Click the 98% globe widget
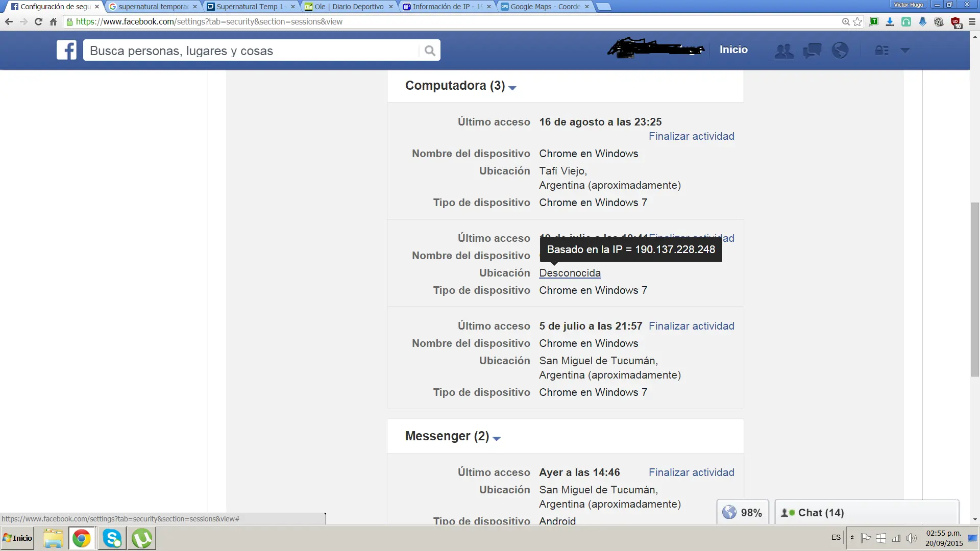Image resolution: width=980 pixels, height=551 pixels. tap(742, 512)
